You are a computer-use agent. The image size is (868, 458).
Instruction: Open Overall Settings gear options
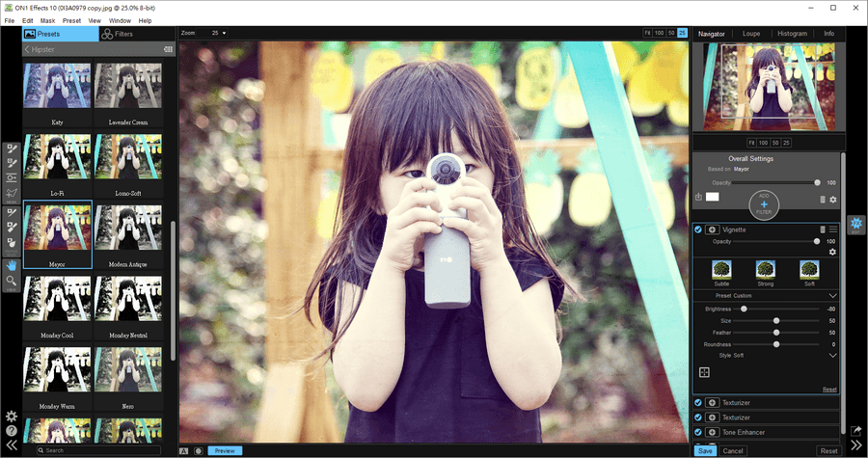pyautogui.click(x=833, y=200)
